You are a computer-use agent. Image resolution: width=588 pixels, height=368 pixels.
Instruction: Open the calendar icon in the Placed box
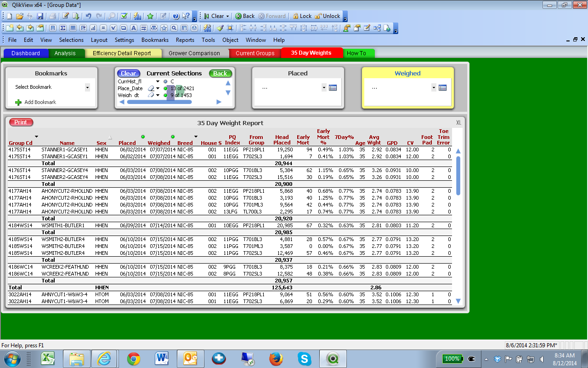333,87
